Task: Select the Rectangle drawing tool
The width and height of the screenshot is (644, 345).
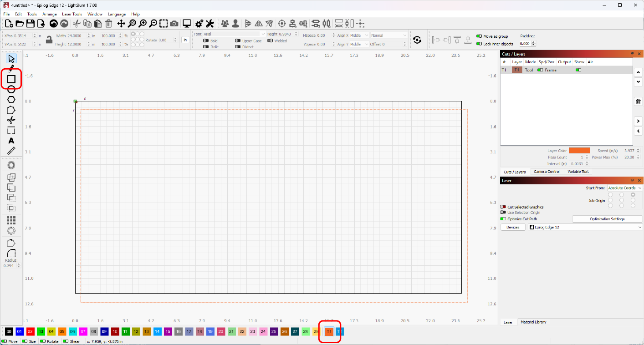Action: (11, 79)
